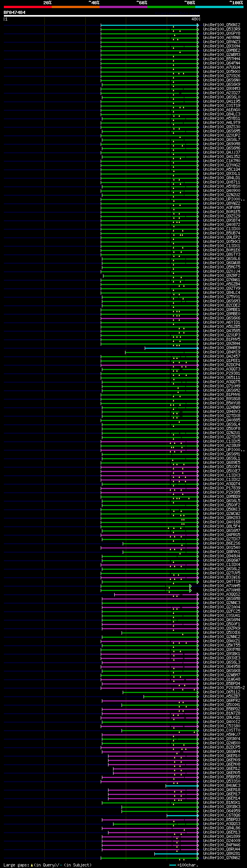This screenshot has height=868, width=247.
Task: Select the UniRef100_A2IBU9 label
Action: 222,445
